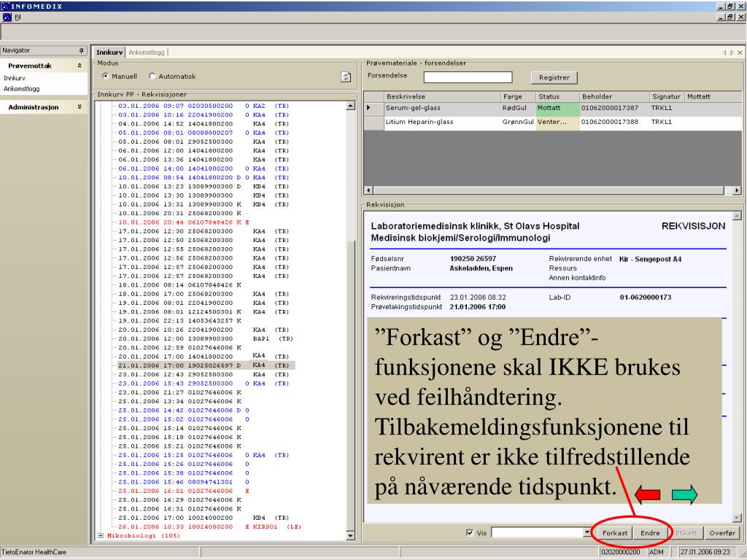
Task: Click right arrow of forsendelser horizontal scrollbar
Action: tap(737, 190)
